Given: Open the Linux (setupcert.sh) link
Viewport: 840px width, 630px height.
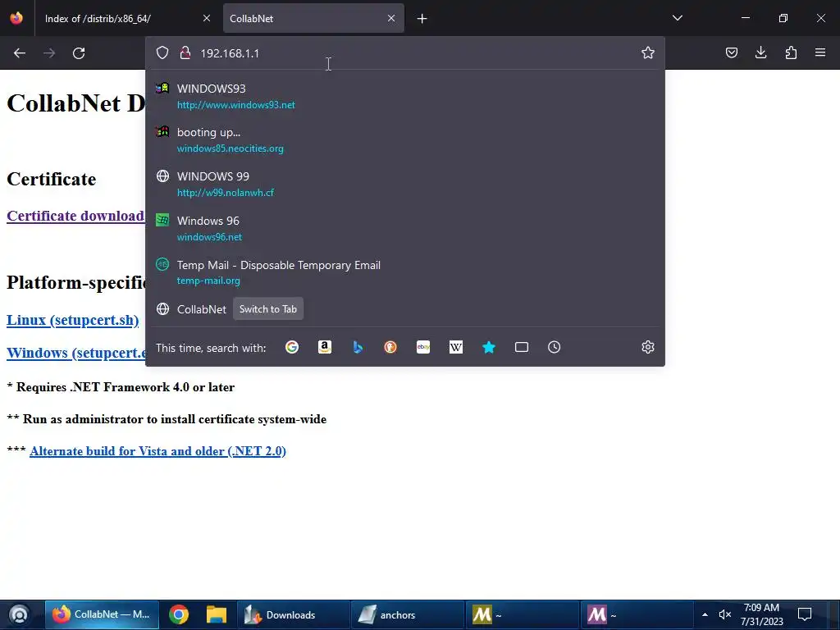Looking at the screenshot, I should [73, 320].
